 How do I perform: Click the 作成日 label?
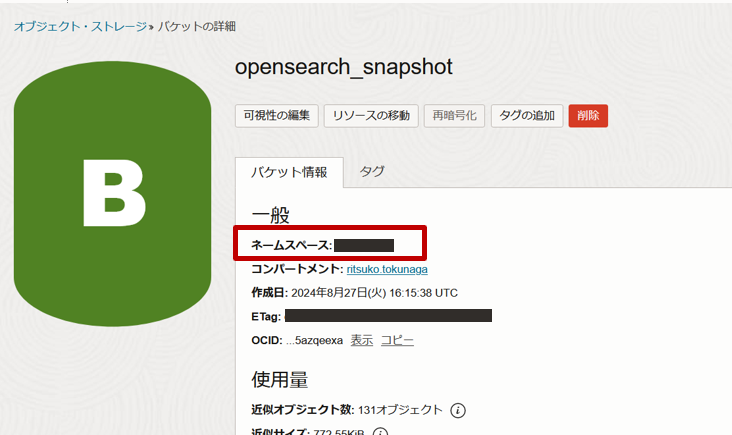click(269, 293)
